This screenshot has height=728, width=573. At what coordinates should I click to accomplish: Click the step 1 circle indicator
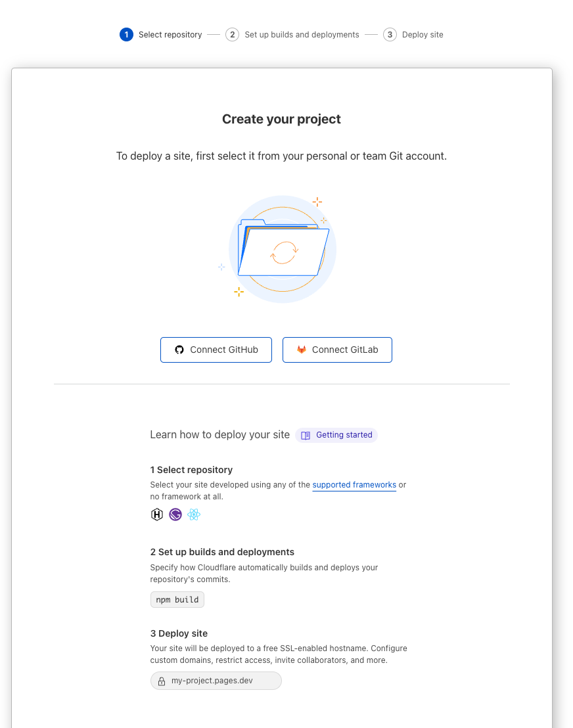pyautogui.click(x=126, y=34)
